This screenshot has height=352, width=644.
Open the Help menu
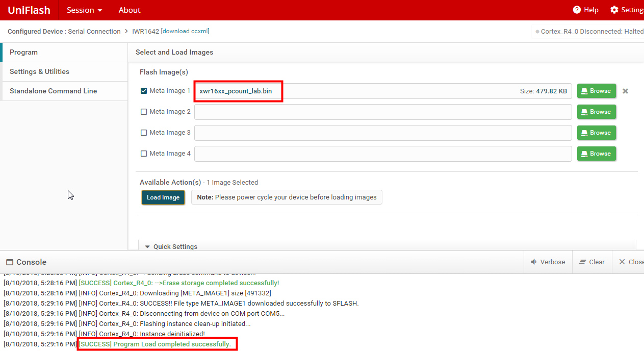pos(585,10)
